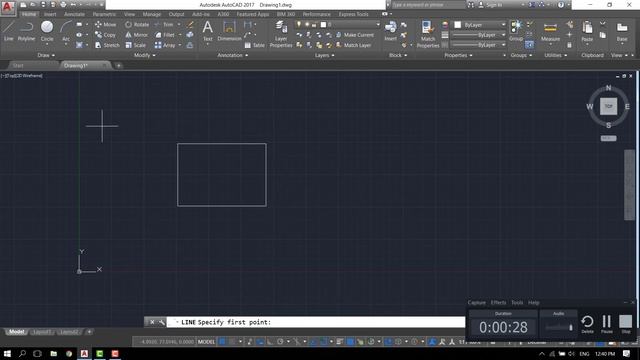The height and width of the screenshot is (360, 640).
Task: Click the Trim tool
Action: pyautogui.click(x=164, y=24)
